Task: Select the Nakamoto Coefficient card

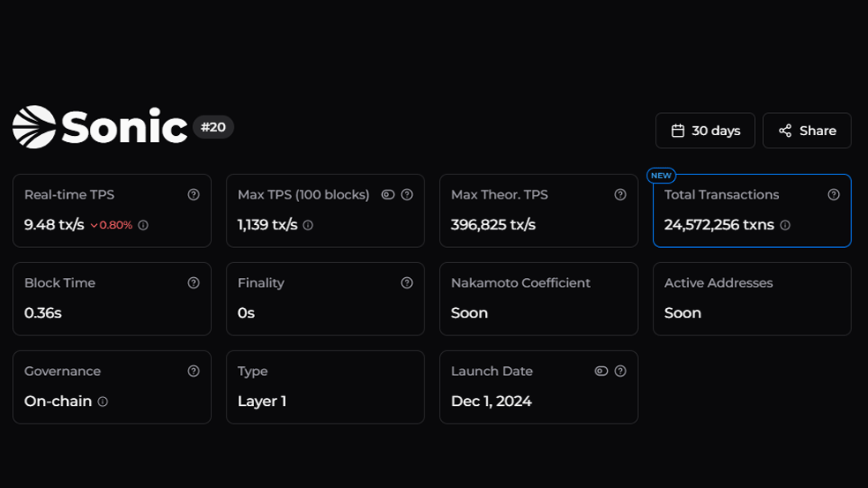Action: click(539, 299)
